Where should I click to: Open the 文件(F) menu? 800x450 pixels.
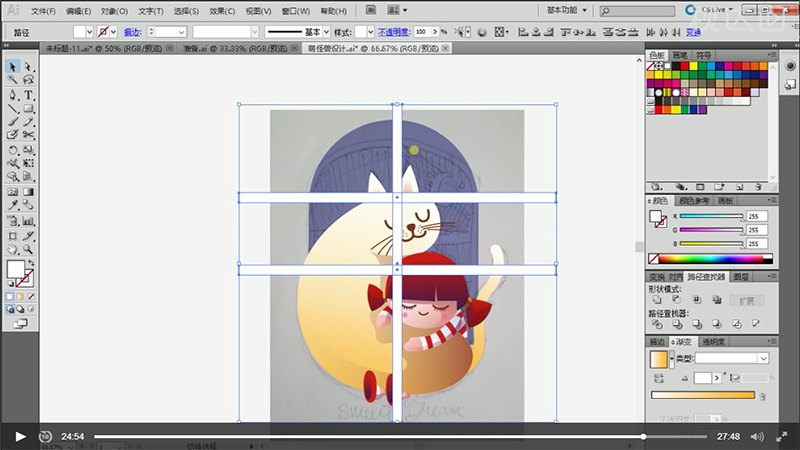pos(43,11)
